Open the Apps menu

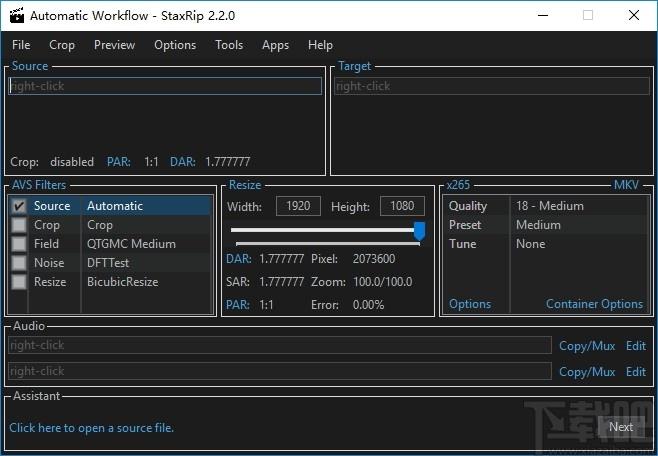tap(275, 45)
